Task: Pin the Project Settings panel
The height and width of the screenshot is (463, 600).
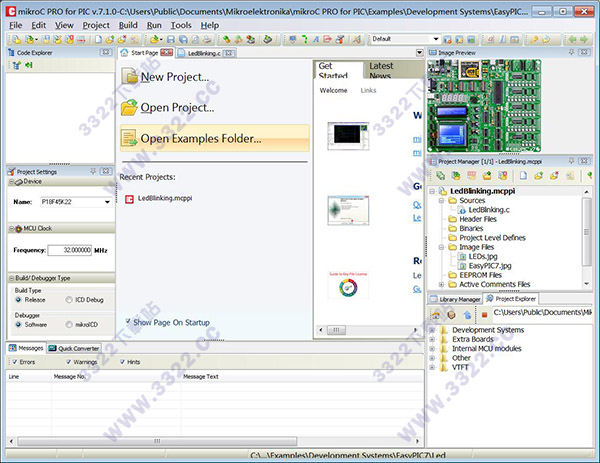Action: [x=93, y=171]
